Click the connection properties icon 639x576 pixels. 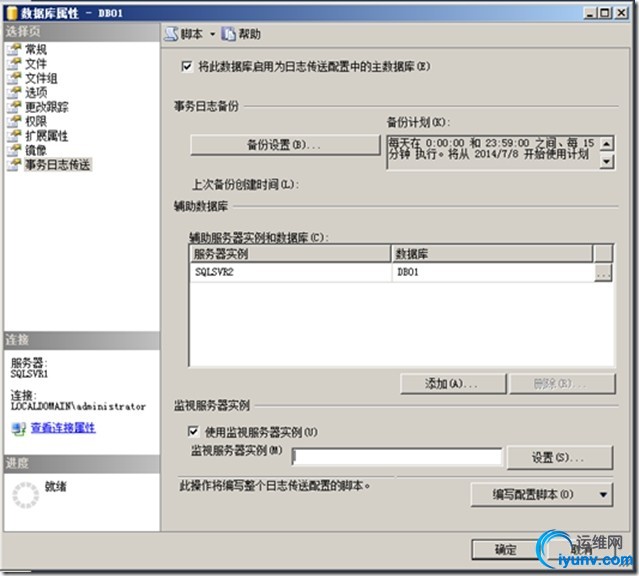[19, 428]
